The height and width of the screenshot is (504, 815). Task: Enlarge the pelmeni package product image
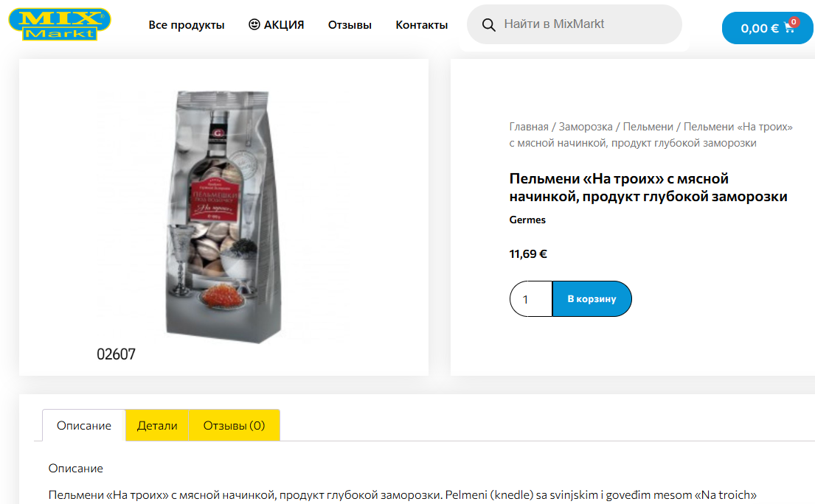tap(223, 216)
